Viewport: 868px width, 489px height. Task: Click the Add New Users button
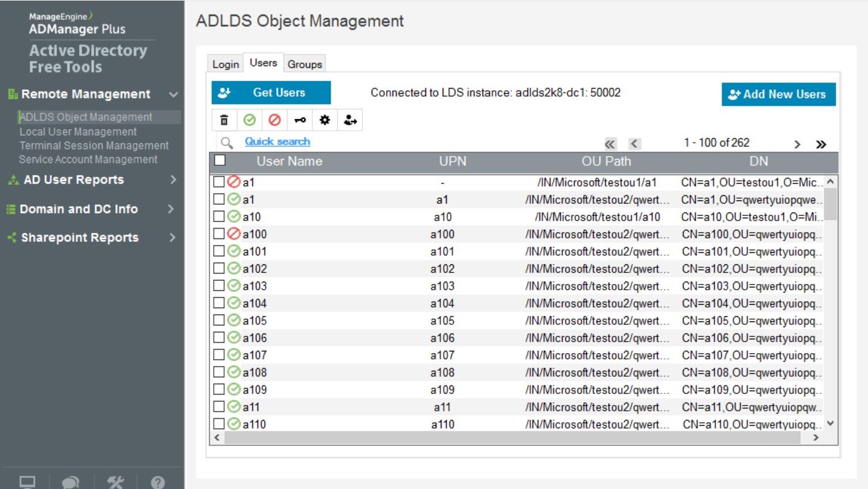(778, 94)
